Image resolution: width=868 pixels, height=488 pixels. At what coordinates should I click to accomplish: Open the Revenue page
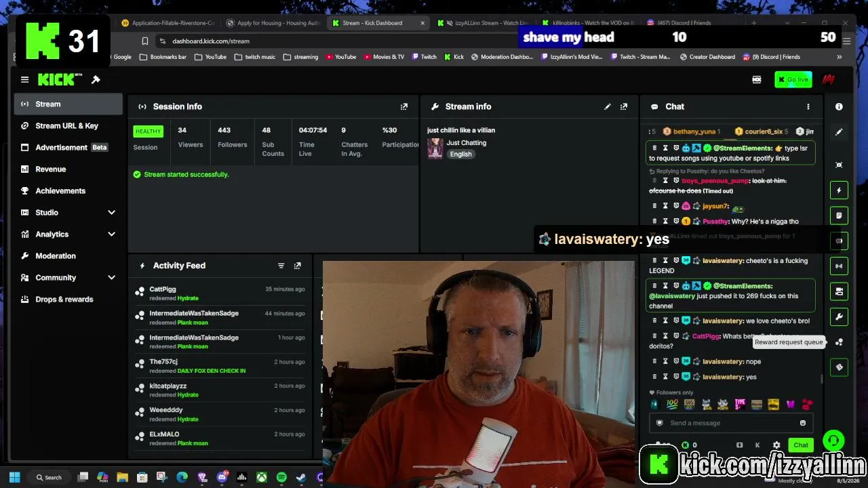(x=68, y=169)
